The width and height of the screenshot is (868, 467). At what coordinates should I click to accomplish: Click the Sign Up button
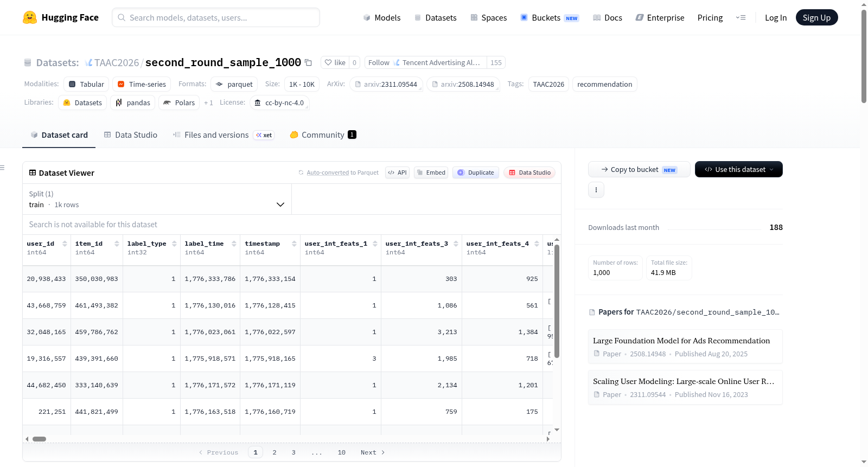816,17
